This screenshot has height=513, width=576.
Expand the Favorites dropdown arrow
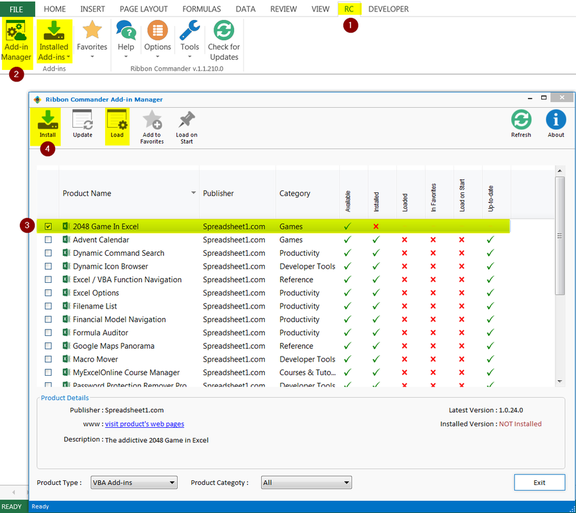92,57
